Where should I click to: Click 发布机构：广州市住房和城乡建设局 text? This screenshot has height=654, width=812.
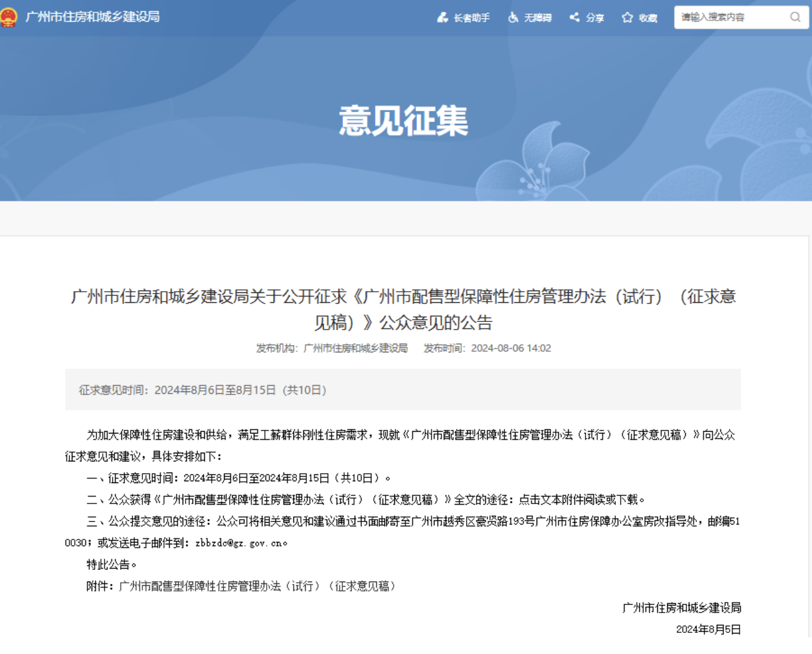click(x=332, y=348)
